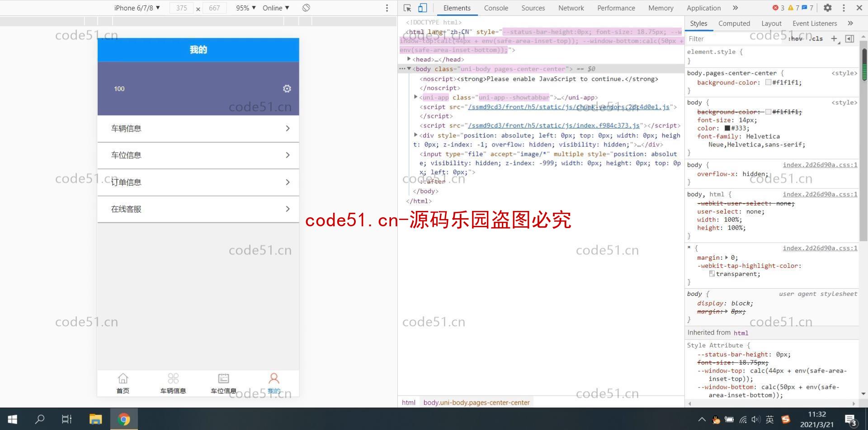The height and width of the screenshot is (430, 868).
Task: Switch to the Memory tab
Action: pyautogui.click(x=660, y=8)
